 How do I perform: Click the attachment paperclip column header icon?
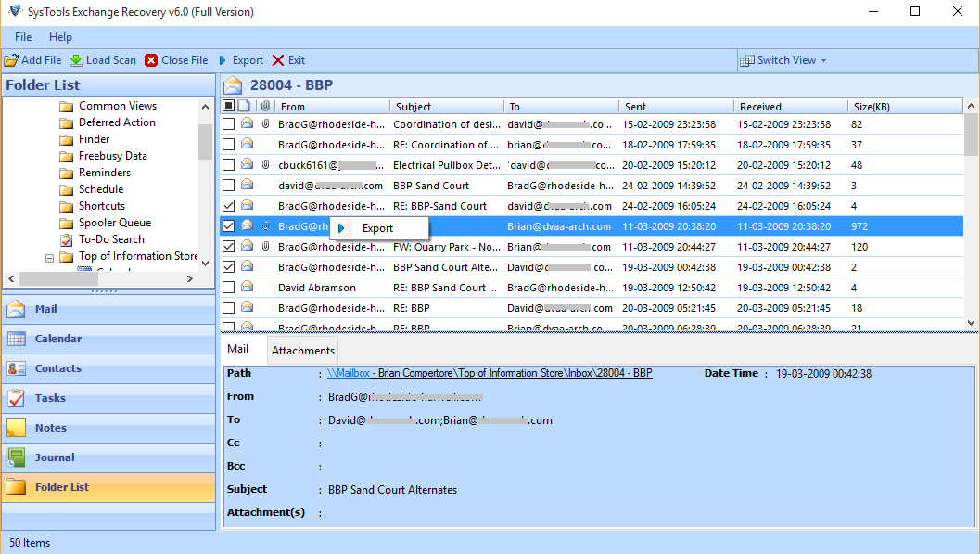[265, 107]
